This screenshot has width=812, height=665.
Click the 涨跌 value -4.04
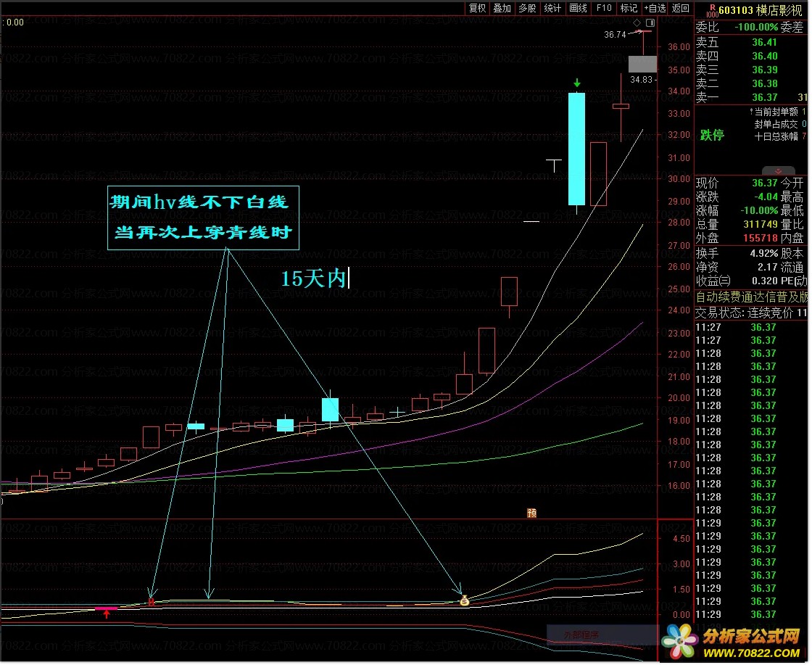click(x=766, y=197)
